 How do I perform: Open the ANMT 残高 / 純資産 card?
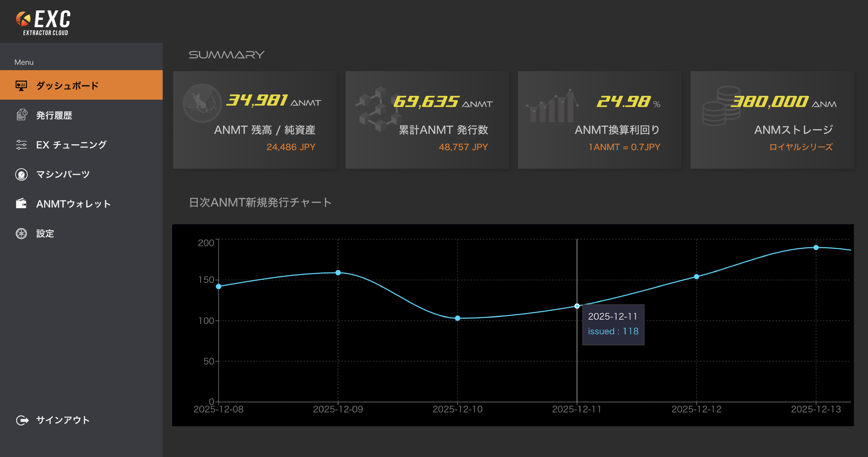[x=254, y=120]
